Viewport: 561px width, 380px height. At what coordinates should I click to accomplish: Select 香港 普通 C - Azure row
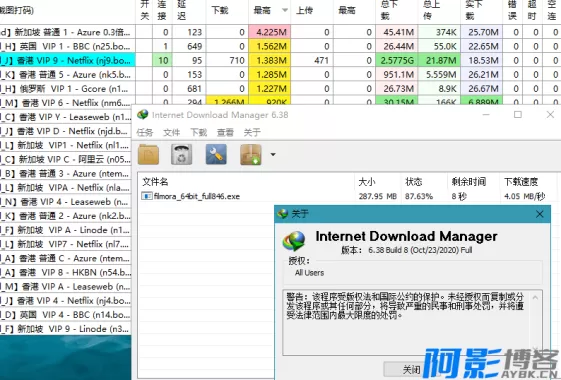(x=66, y=258)
